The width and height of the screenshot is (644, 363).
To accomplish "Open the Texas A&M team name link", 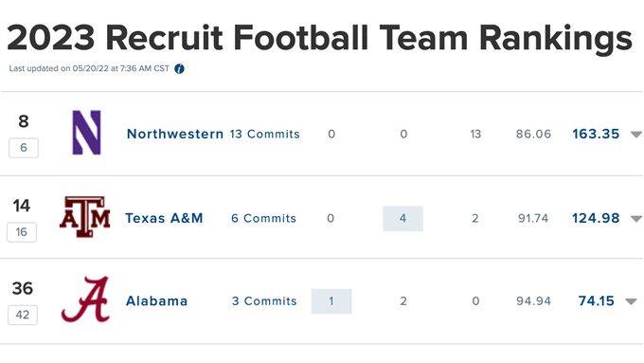I will pyautogui.click(x=164, y=218).
